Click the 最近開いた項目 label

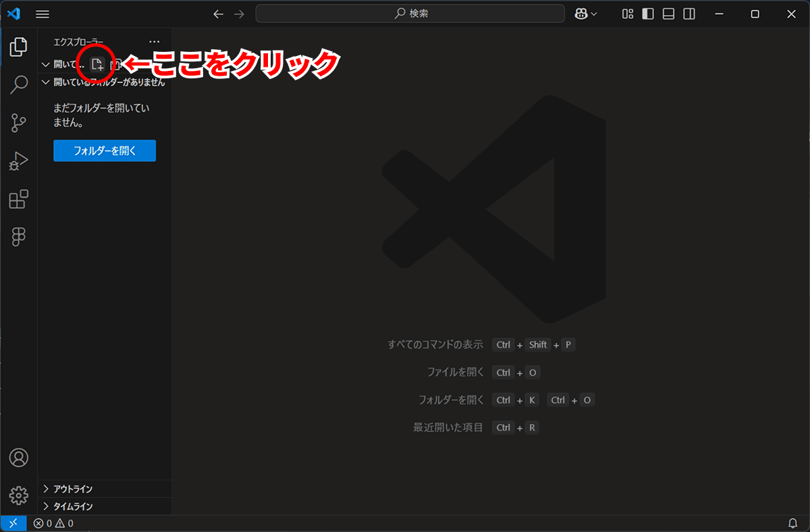click(448, 427)
